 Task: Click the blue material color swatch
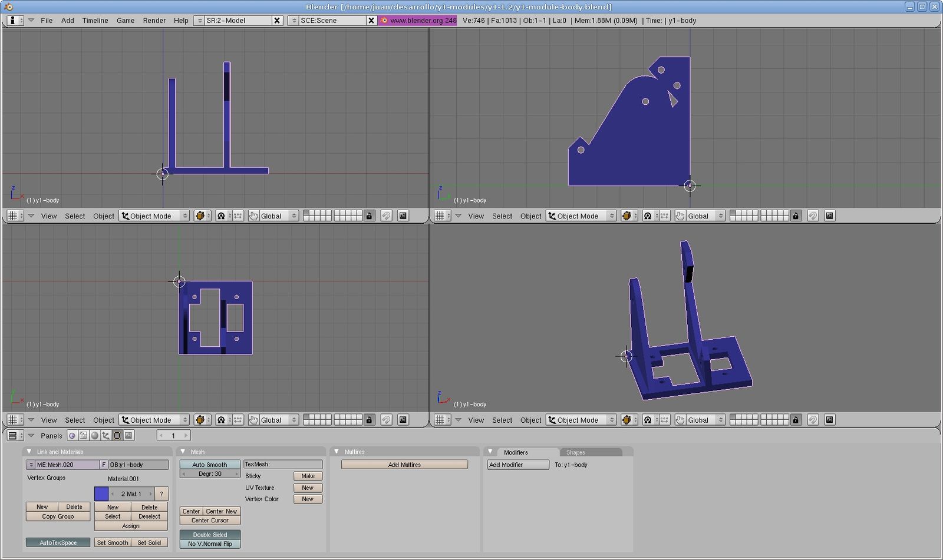pyautogui.click(x=101, y=493)
